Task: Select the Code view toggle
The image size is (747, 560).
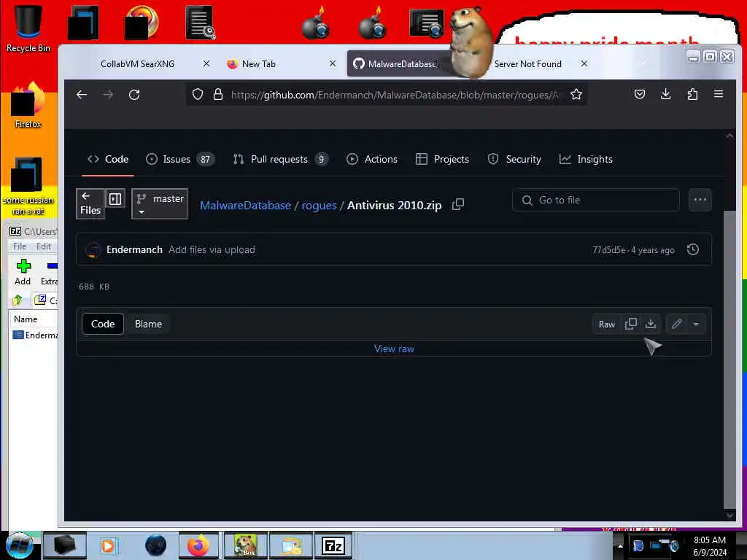Action: [x=103, y=324]
